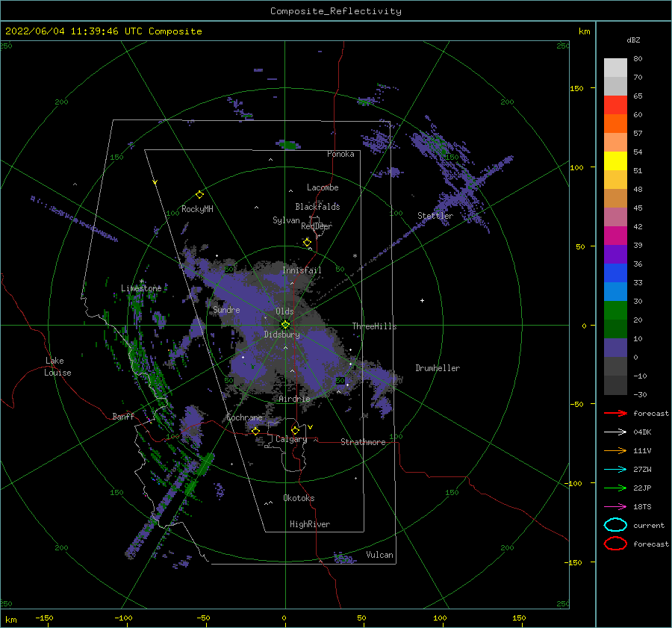
Task: Click the Calgary city label
Action: pos(291,439)
